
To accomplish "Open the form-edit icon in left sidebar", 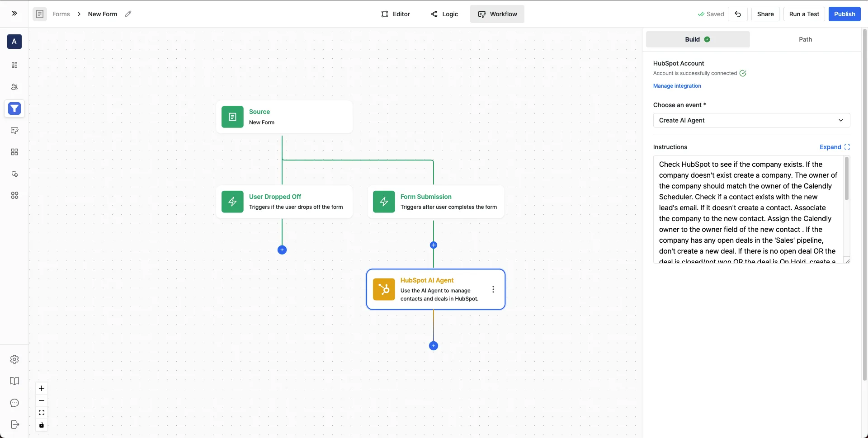I will tap(14, 131).
